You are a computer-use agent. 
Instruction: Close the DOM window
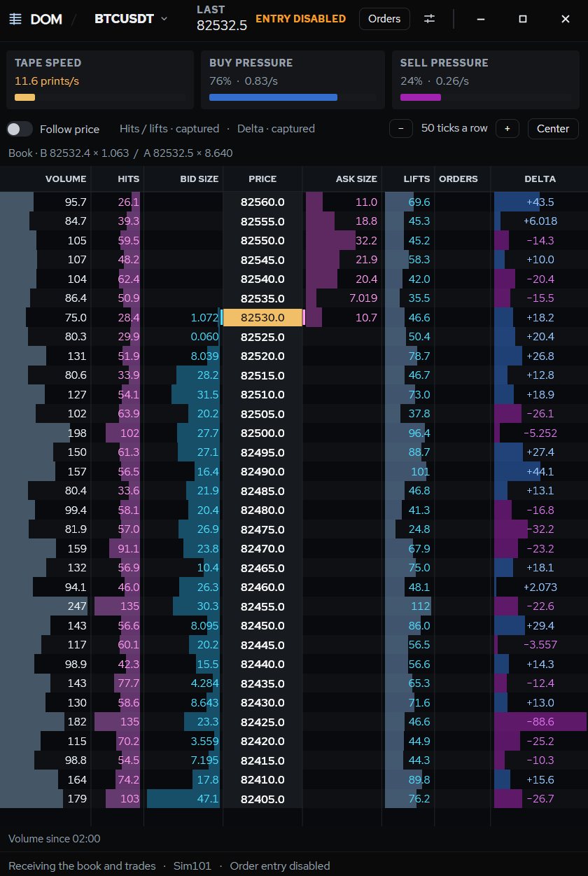tap(566, 19)
